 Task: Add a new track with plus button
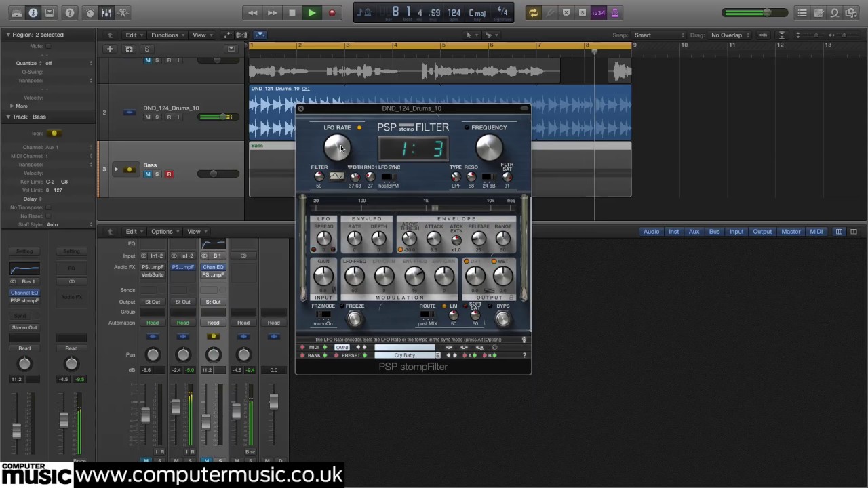click(x=110, y=49)
